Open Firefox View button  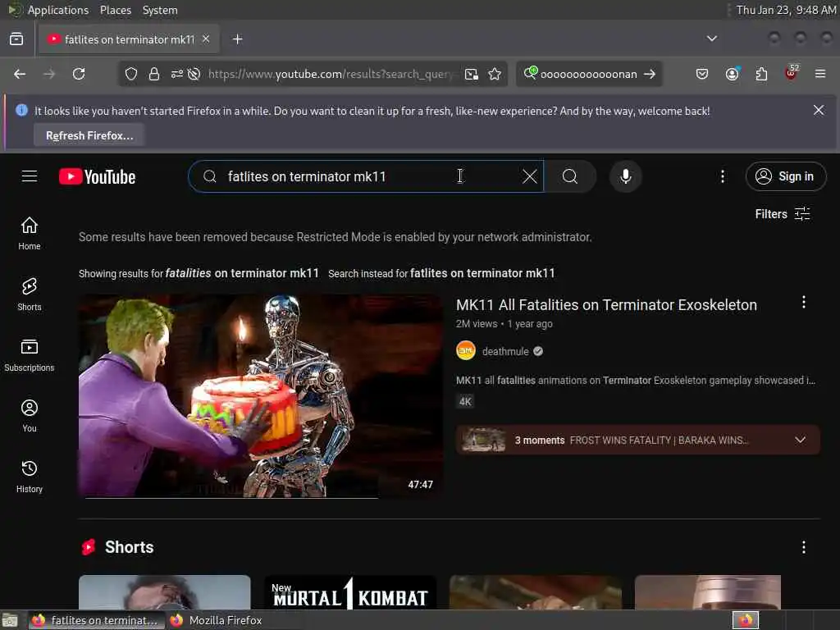point(16,39)
